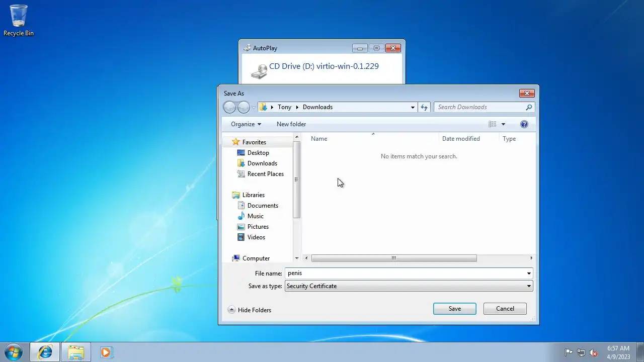This screenshot has width=644, height=362.
Task: Select Libraries in the navigation pane
Action: point(253,195)
